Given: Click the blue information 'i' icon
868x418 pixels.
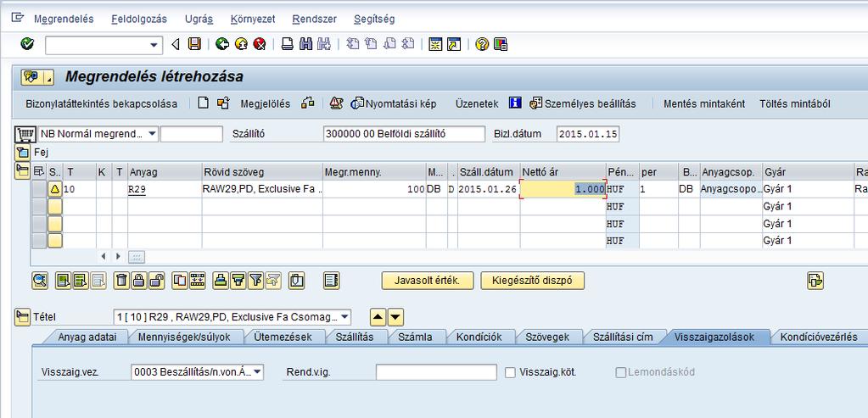Looking at the screenshot, I should [515, 103].
